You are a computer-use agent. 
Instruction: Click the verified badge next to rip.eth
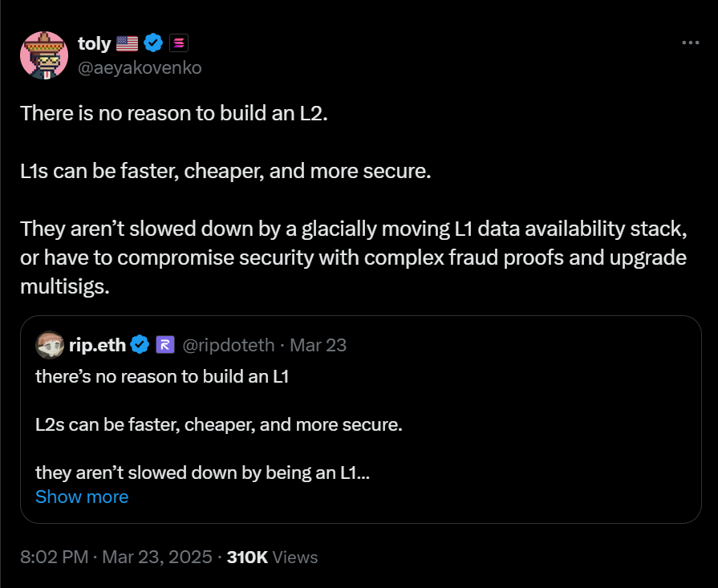click(139, 345)
